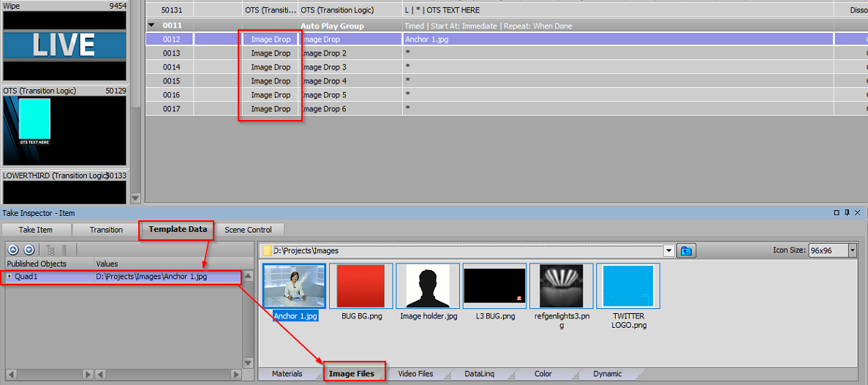Collapse the 0011 Auto Play Group
The width and height of the screenshot is (868, 385).
pos(151,26)
